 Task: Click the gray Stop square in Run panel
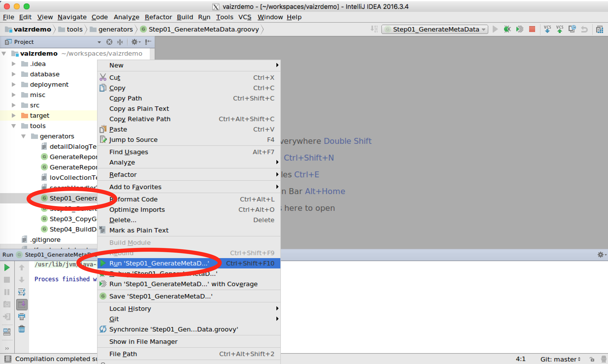(x=7, y=280)
